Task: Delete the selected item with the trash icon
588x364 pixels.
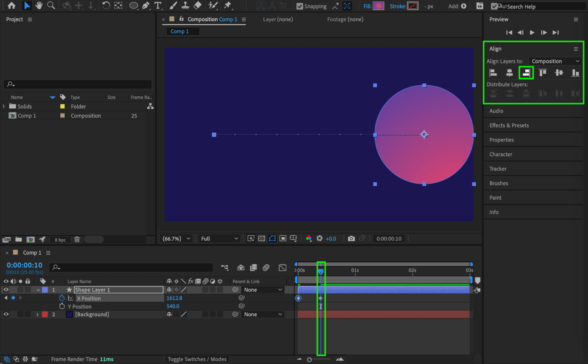Action: (77, 239)
